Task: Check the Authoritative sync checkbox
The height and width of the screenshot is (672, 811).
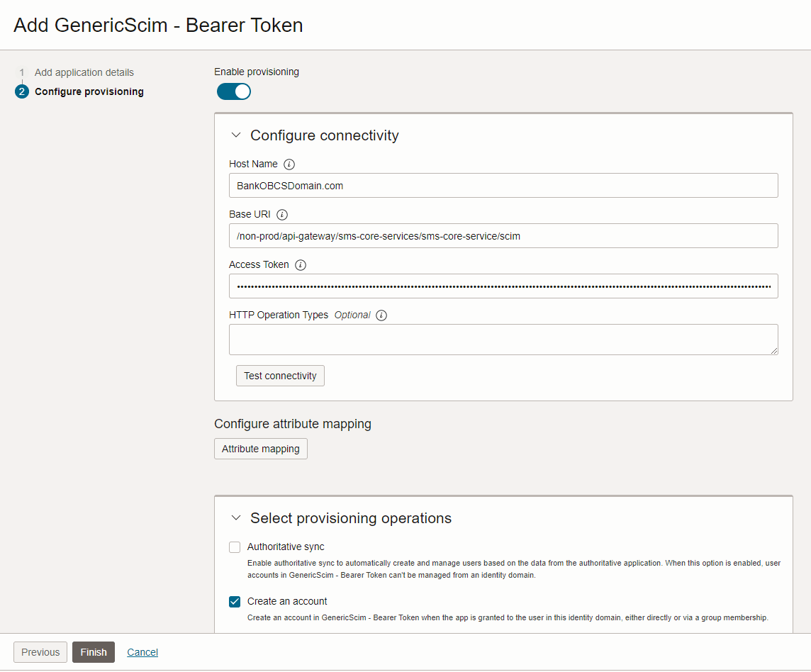Action: point(235,547)
